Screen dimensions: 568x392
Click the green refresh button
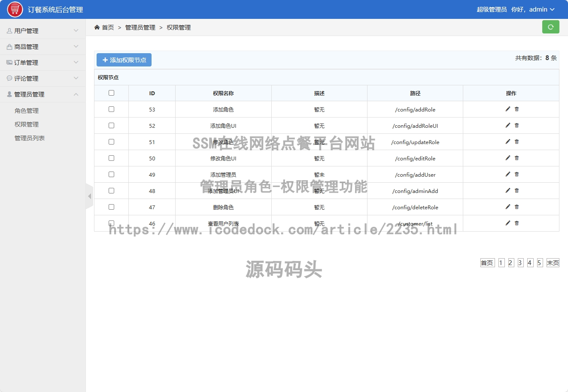pyautogui.click(x=550, y=27)
